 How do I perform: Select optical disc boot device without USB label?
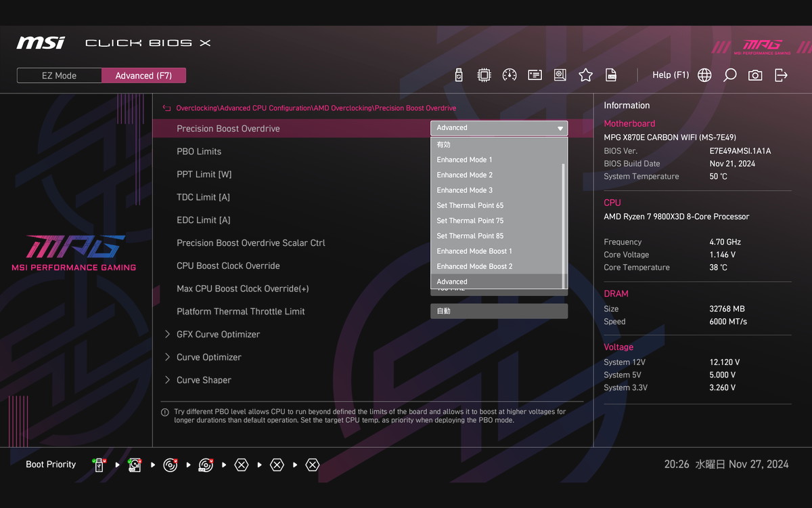point(171,465)
